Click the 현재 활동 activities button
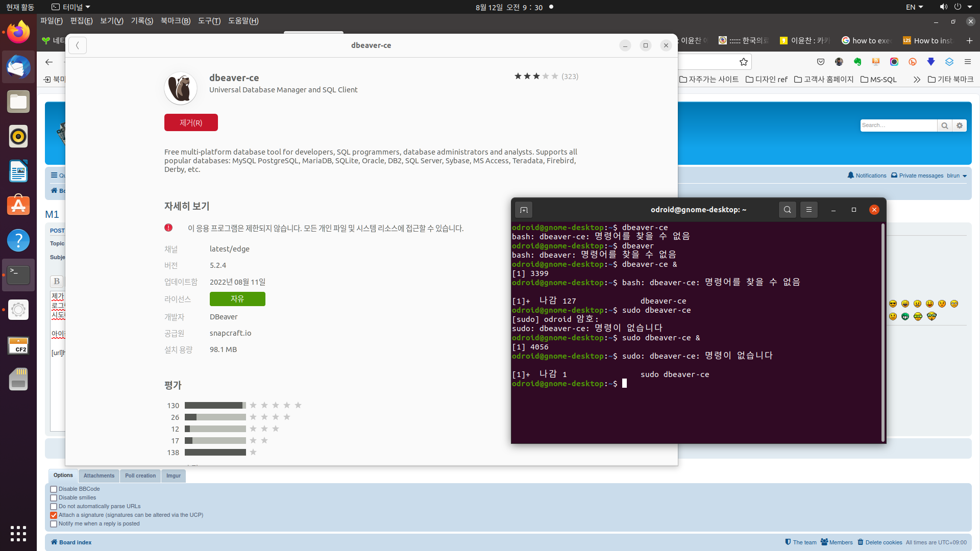Image resolution: width=980 pixels, height=551 pixels. (20, 7)
